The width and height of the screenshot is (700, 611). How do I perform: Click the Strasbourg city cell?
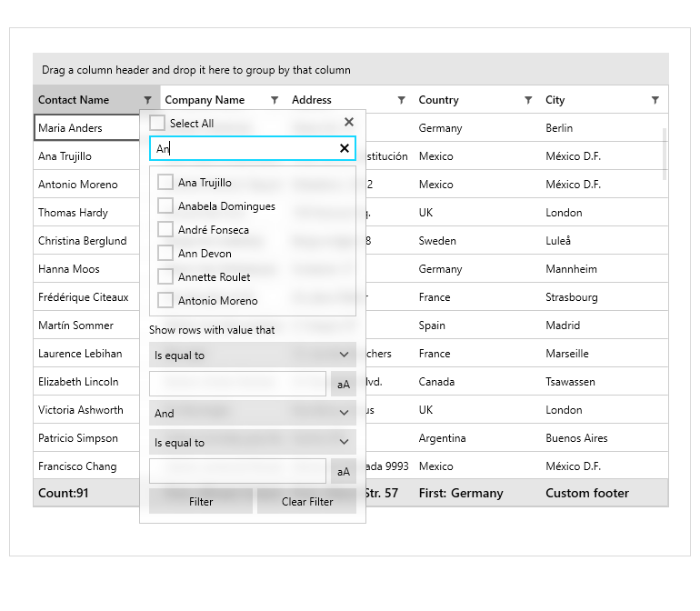[x=604, y=296]
